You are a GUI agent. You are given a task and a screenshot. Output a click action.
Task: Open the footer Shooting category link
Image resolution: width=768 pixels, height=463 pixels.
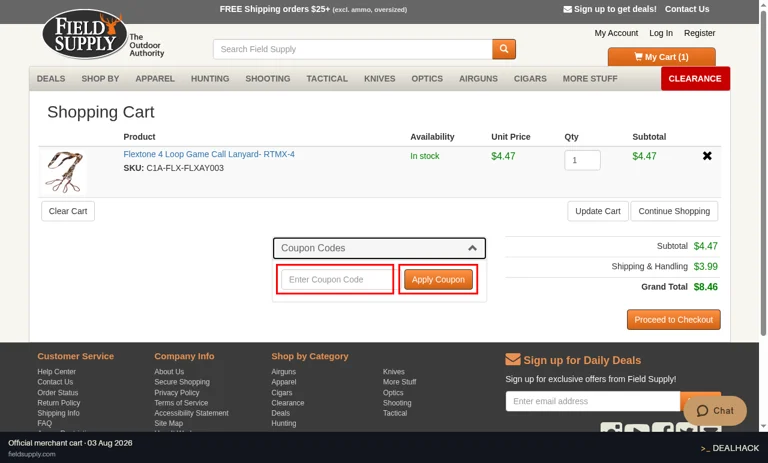coord(397,403)
